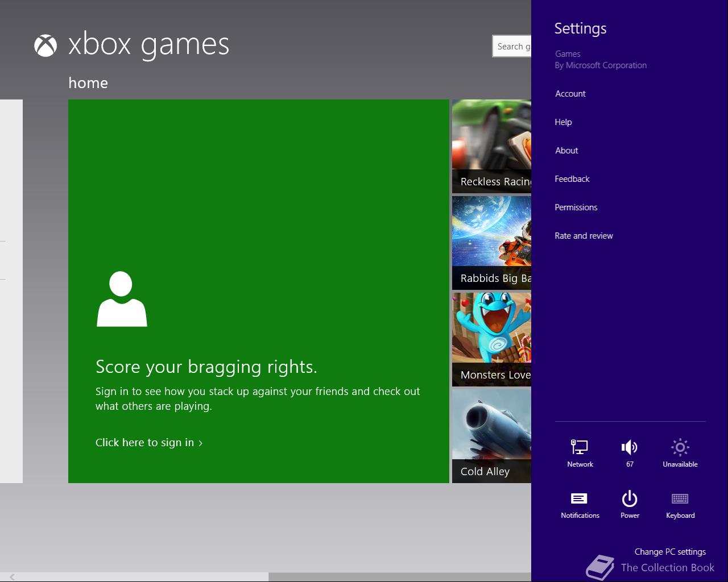
Task: Open Cold Alley game tile
Action: click(x=491, y=436)
